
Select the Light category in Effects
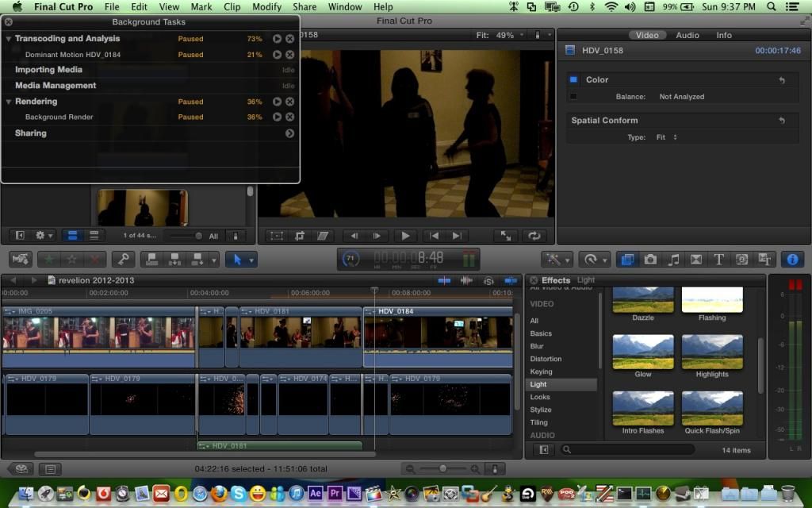tap(562, 384)
